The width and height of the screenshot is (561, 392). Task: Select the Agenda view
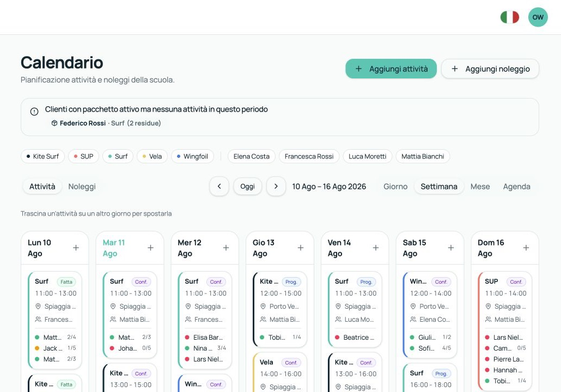516,186
